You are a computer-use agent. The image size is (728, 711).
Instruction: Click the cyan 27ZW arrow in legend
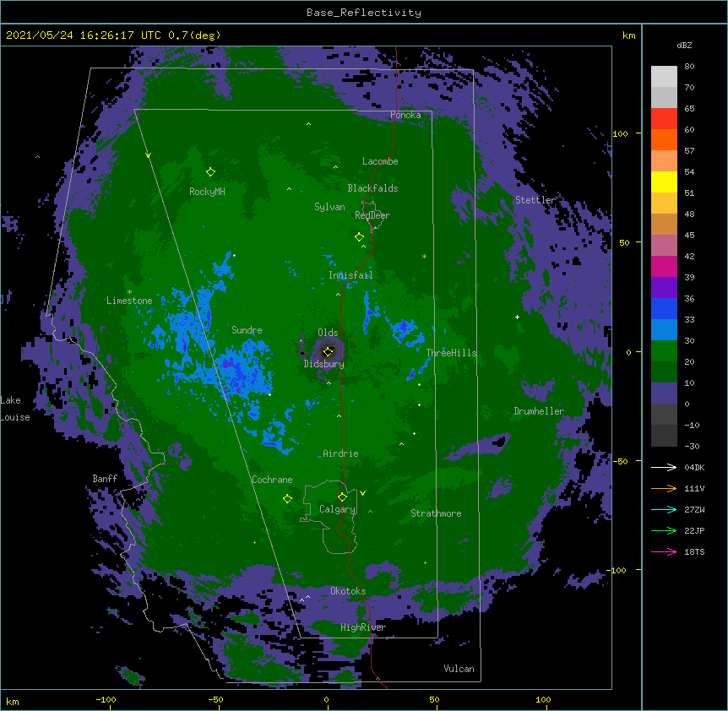[664, 509]
